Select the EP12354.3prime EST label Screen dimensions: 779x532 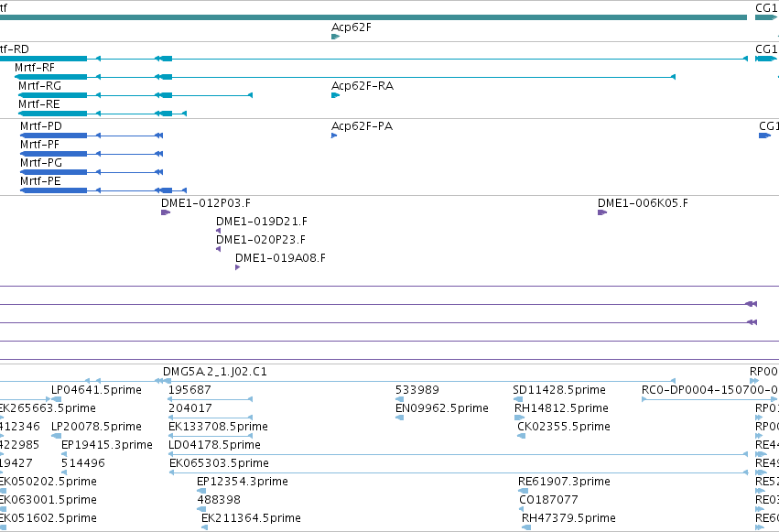click(x=243, y=482)
